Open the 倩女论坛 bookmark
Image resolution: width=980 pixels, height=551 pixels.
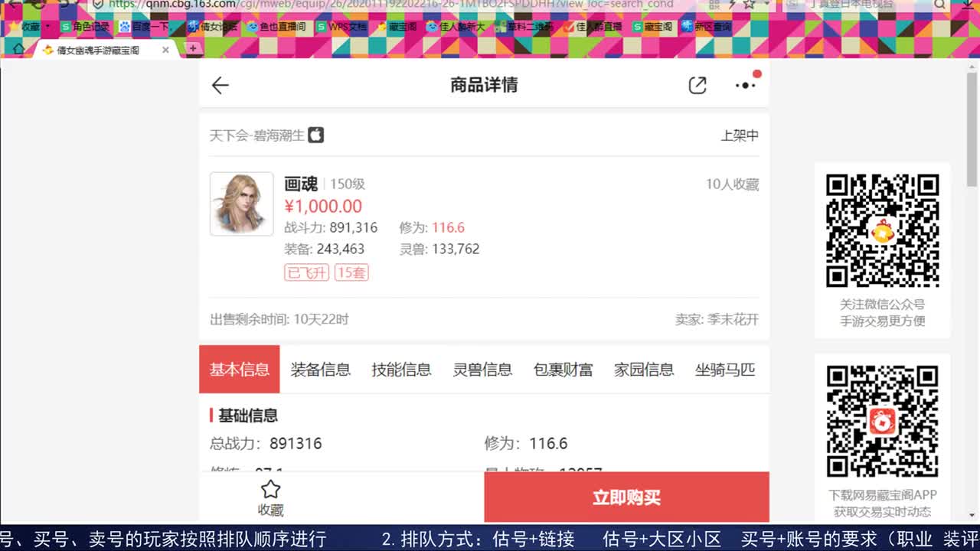(213, 26)
